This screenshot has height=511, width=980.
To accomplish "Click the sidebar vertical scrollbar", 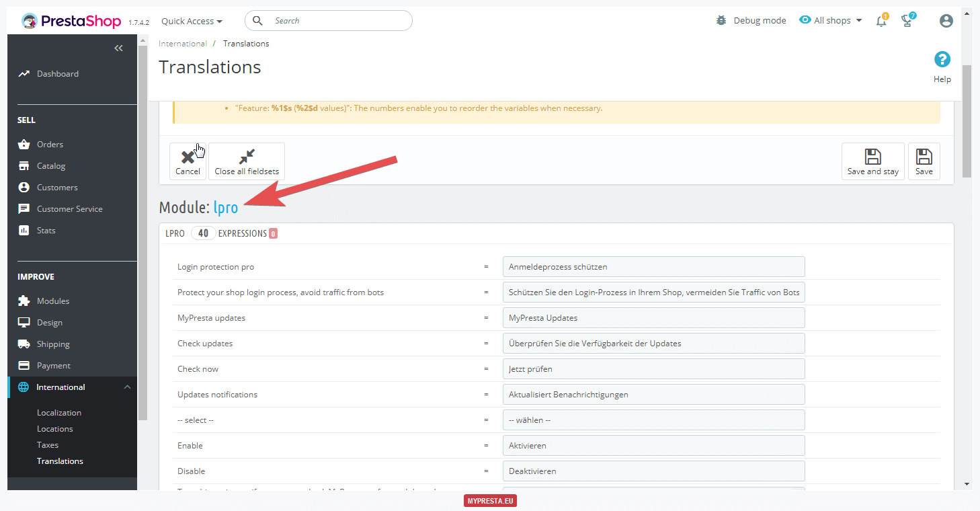I will coord(142,232).
